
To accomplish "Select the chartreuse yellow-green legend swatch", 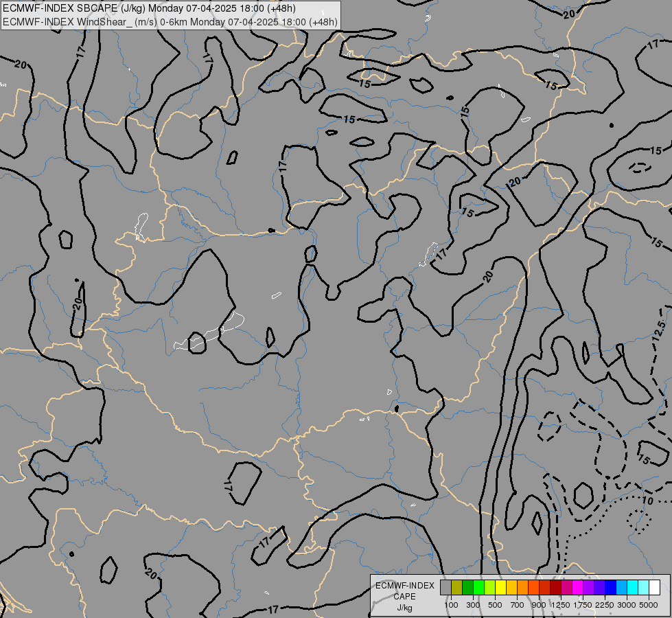I will pyautogui.click(x=489, y=587).
